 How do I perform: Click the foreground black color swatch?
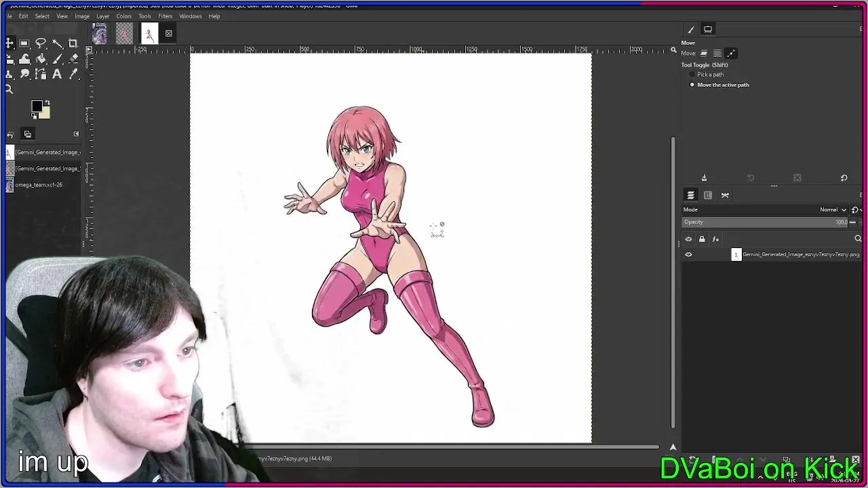tap(37, 106)
